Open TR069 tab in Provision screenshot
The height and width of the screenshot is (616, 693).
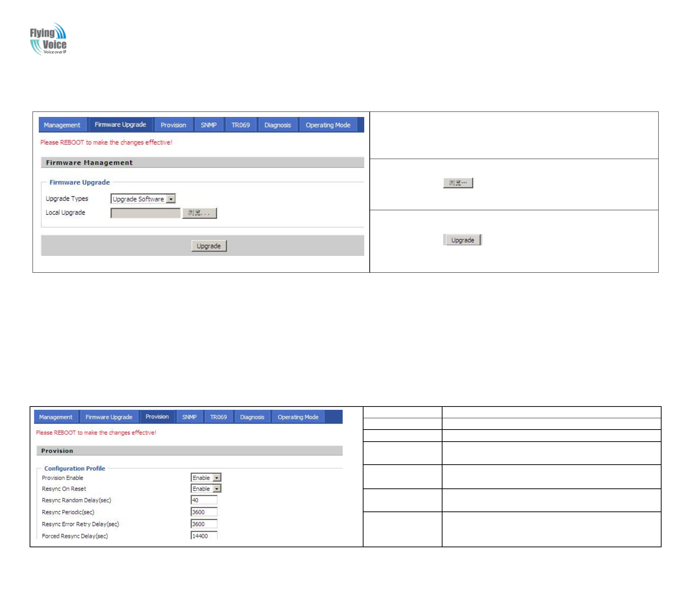click(218, 417)
